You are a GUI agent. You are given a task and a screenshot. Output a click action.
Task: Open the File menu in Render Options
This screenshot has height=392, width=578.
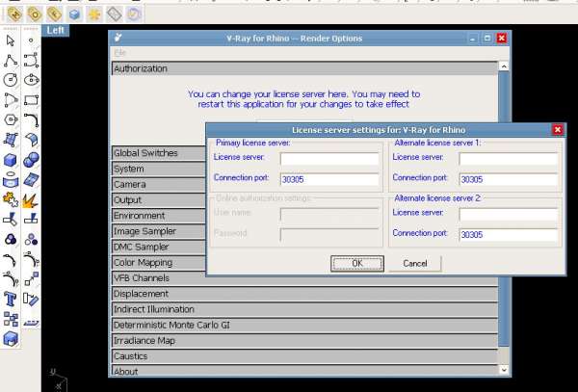[x=120, y=51]
